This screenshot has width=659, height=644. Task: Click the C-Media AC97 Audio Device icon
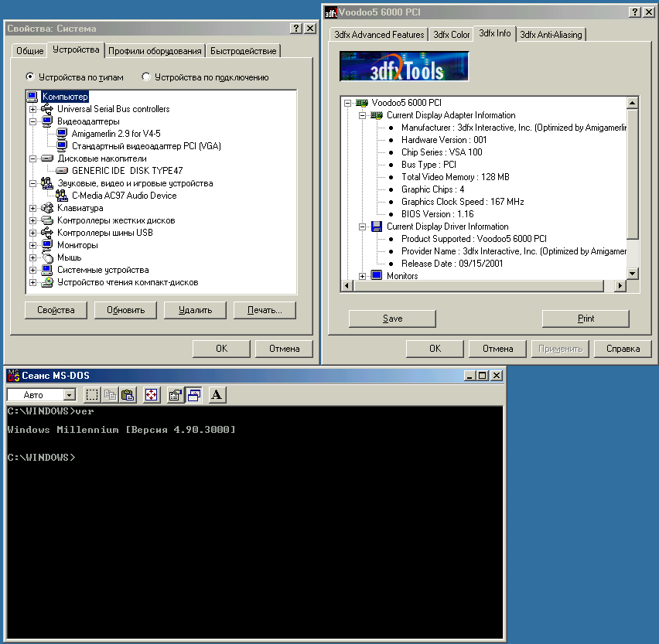62,196
